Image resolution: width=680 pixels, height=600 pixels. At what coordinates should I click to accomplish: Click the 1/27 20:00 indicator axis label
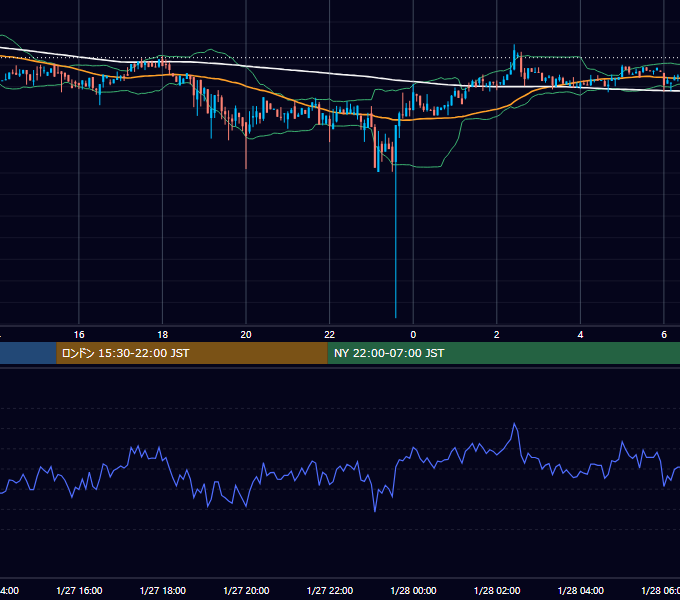[246, 590]
